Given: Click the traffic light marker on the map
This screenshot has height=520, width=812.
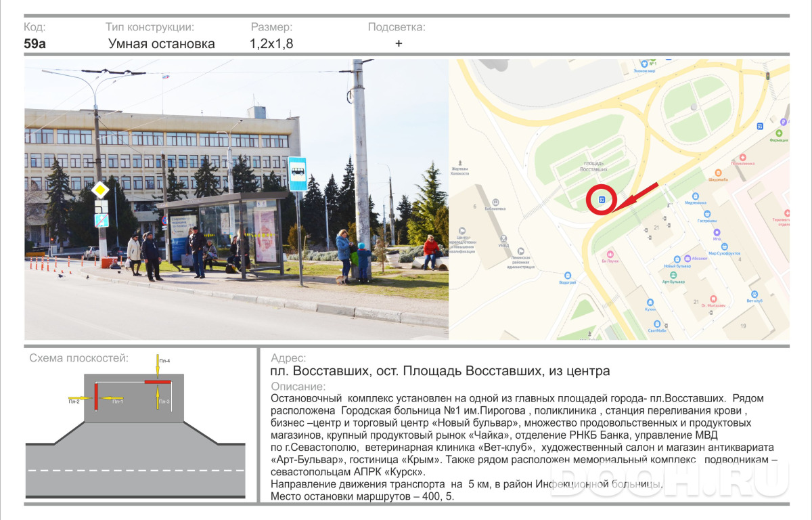Looking at the screenshot, I should [767, 77].
